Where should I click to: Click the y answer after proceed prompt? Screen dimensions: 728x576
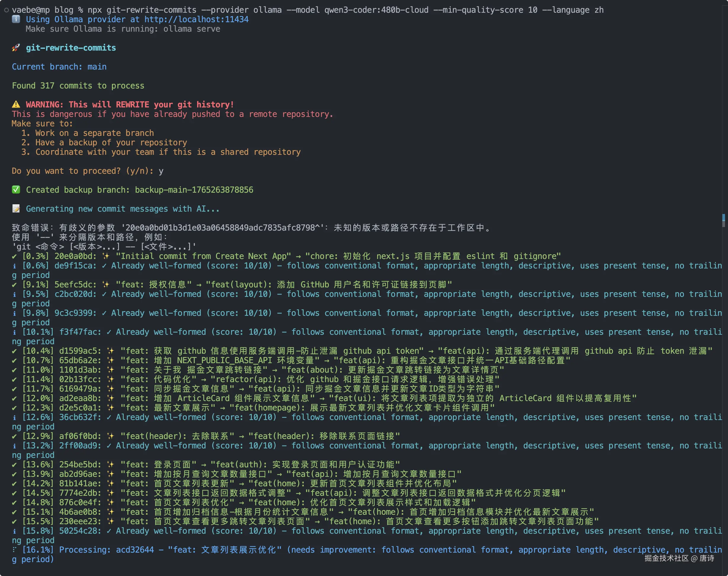161,171
